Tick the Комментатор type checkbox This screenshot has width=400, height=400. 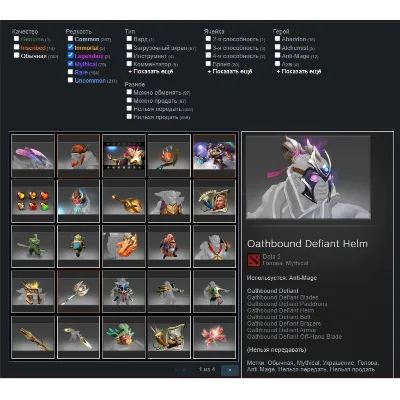(x=129, y=64)
